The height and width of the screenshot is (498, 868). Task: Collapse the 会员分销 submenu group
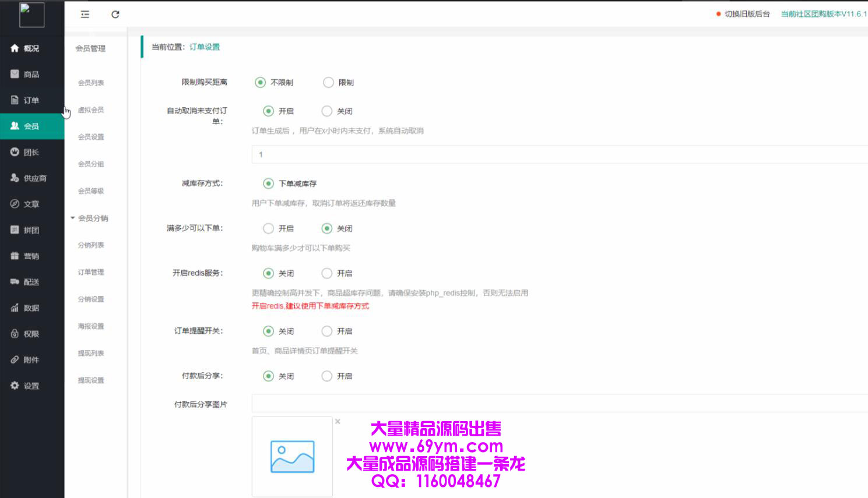90,218
